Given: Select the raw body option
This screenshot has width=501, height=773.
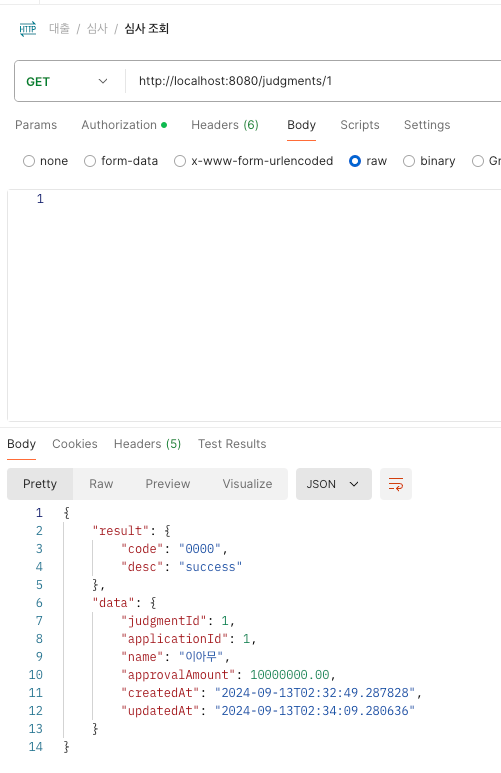Looking at the screenshot, I should pyautogui.click(x=368, y=161).
